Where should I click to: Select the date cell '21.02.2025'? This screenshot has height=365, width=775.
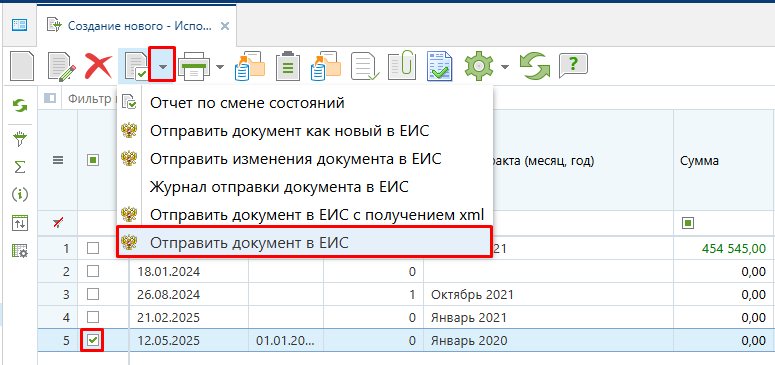(x=189, y=317)
